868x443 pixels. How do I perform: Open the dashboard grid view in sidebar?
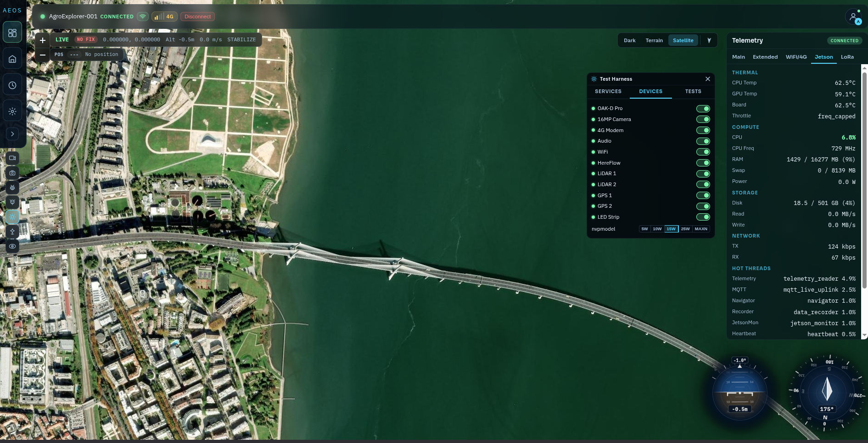[12, 33]
